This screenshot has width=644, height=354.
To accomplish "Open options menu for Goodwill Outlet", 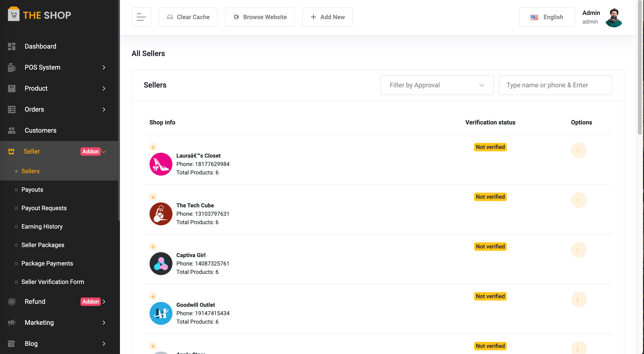I will (578, 299).
